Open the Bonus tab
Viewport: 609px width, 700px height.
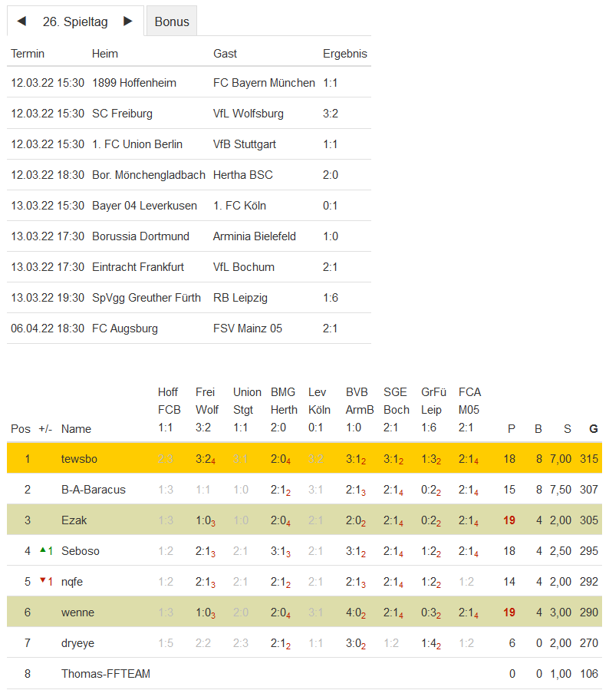click(x=172, y=21)
